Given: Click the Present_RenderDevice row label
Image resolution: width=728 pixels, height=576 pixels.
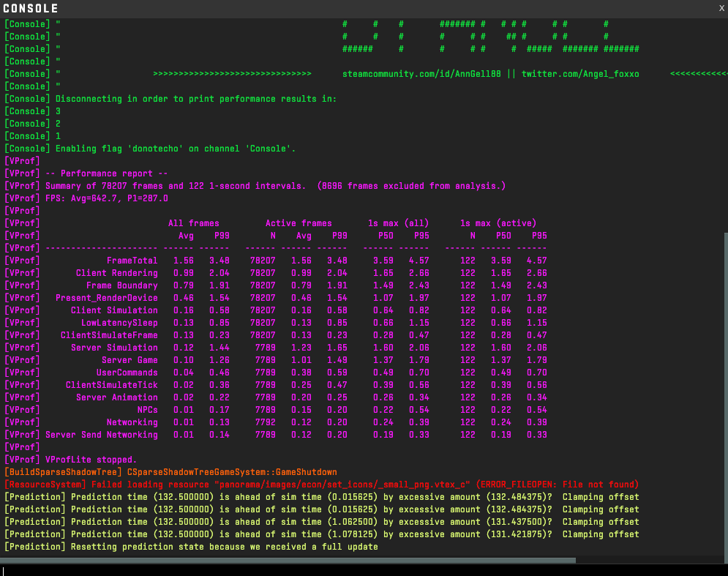Looking at the screenshot, I should [106, 298].
